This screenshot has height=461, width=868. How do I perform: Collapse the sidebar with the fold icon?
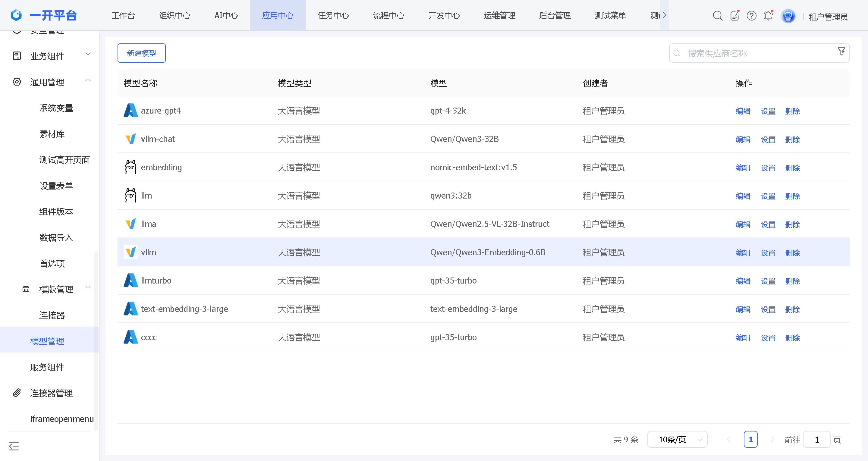coord(14,446)
